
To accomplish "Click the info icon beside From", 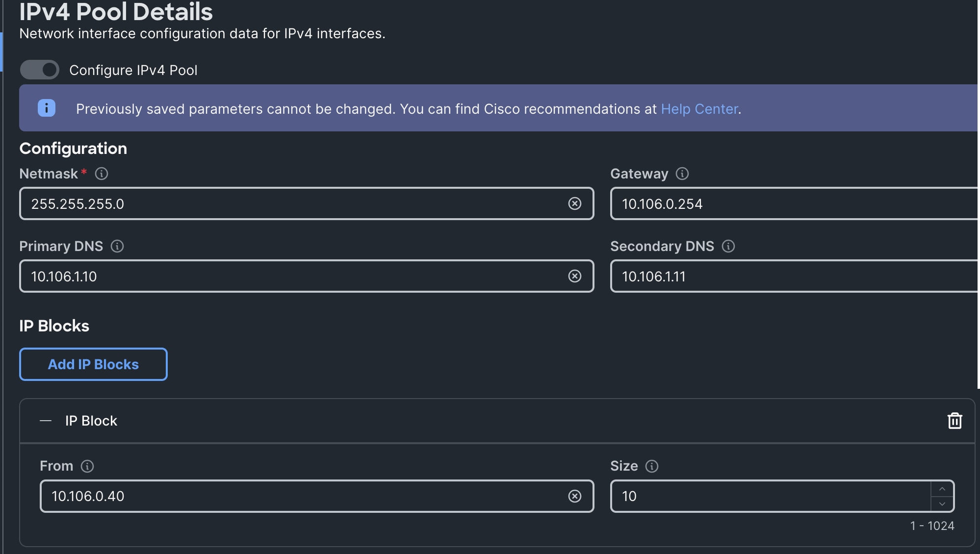I will pos(87,466).
